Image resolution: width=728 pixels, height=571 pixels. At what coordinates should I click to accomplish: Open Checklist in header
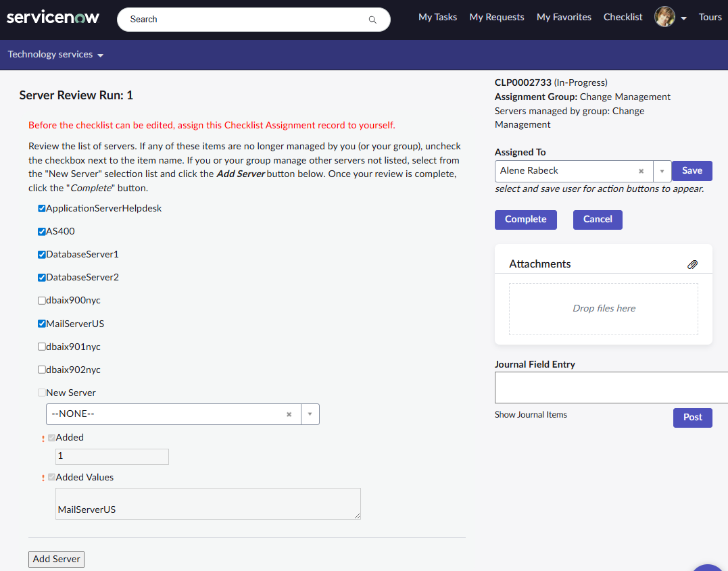coord(623,17)
